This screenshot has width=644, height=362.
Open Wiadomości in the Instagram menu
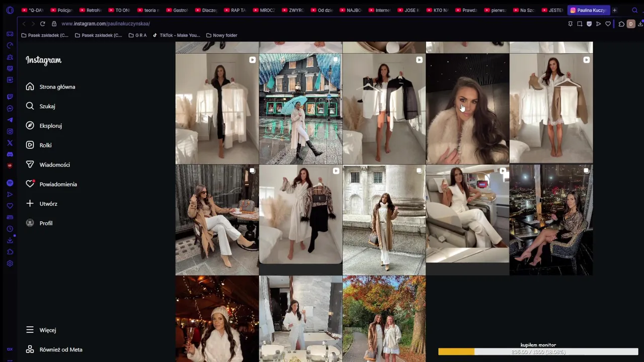click(x=48, y=164)
